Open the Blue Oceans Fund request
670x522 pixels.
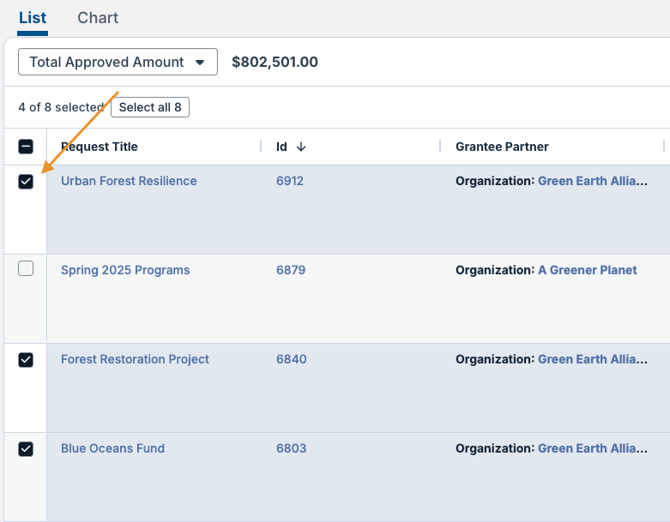[x=113, y=448]
